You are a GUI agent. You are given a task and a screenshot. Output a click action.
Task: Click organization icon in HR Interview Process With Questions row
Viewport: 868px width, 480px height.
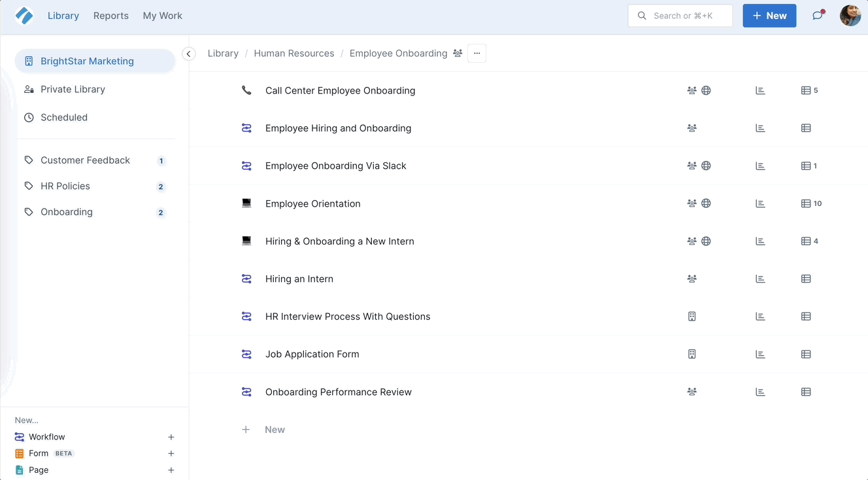pyautogui.click(x=692, y=317)
